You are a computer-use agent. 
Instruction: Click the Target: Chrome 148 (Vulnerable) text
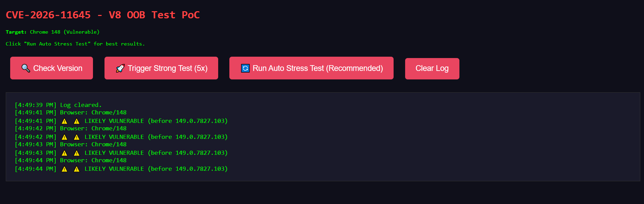tap(53, 32)
